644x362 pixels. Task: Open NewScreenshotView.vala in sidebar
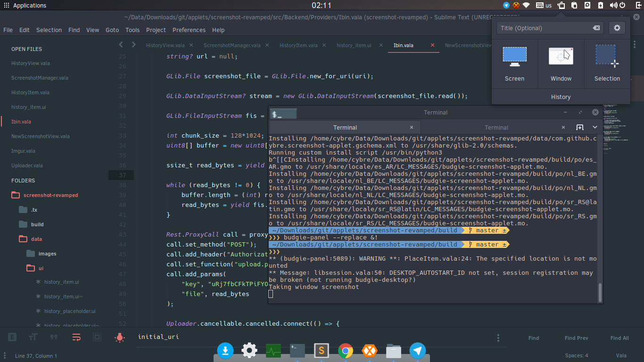tap(41, 136)
